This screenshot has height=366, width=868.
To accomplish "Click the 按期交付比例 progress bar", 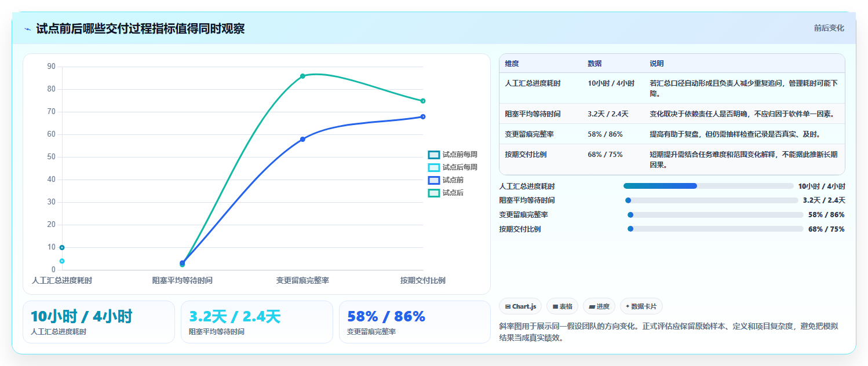I will (714, 229).
